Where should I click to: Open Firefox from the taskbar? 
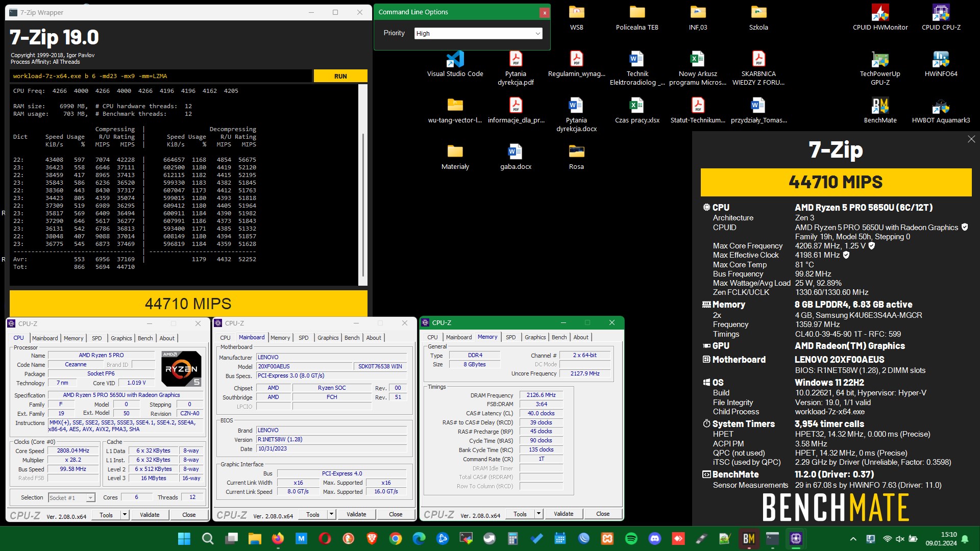tap(278, 538)
